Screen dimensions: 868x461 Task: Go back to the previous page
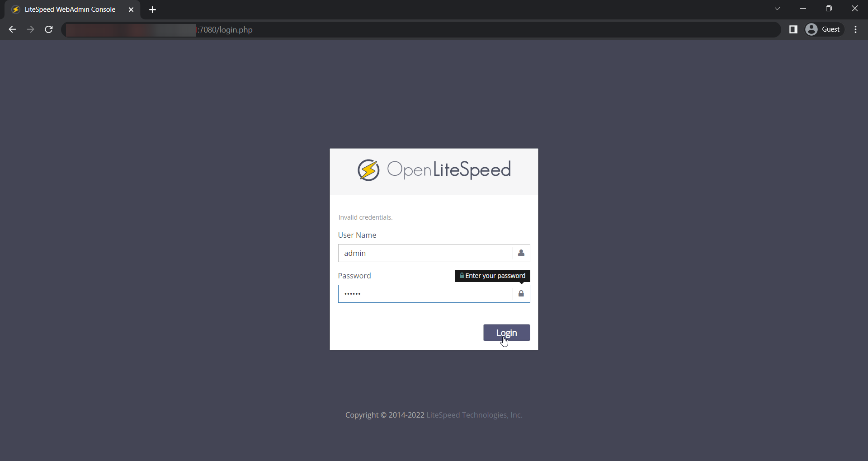pyautogui.click(x=12, y=29)
